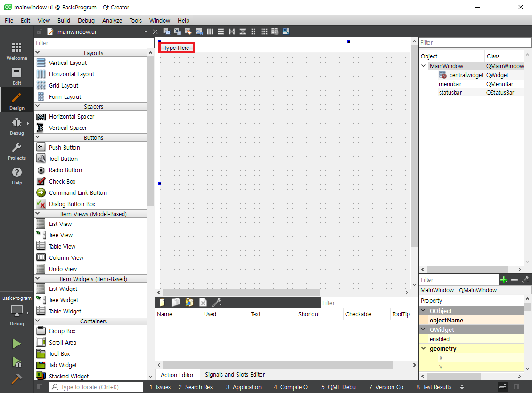Collapse QObject property group

click(424, 310)
